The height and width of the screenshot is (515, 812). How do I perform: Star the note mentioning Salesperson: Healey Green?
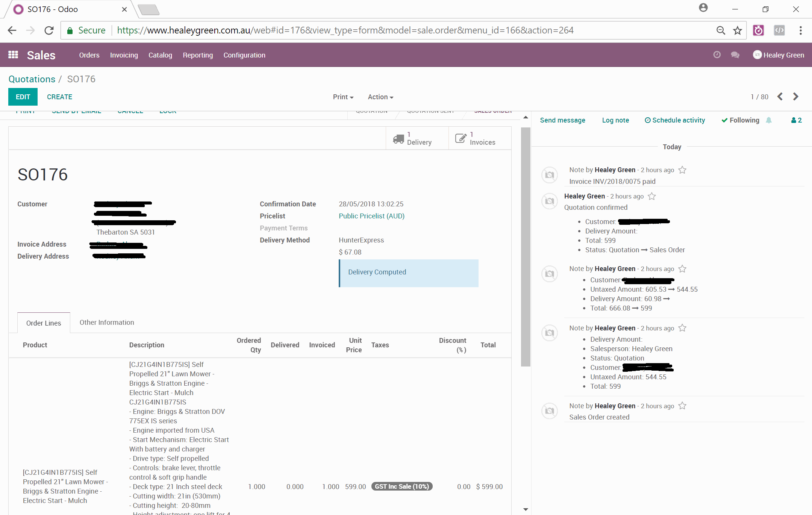coord(682,328)
